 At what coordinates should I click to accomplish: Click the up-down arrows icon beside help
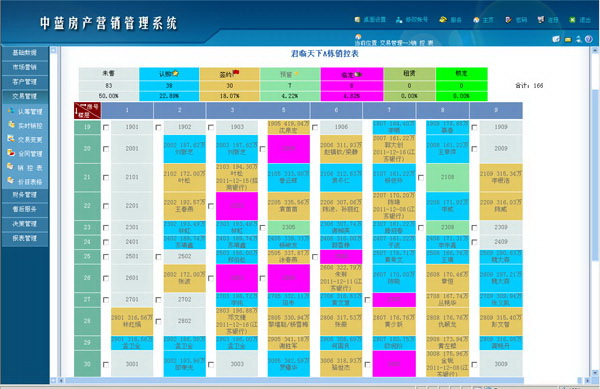click(x=579, y=39)
